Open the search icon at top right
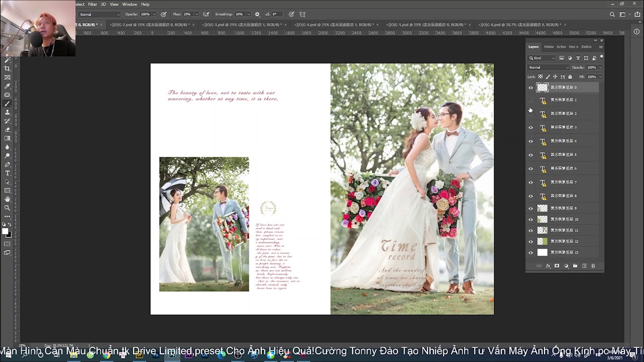Viewport: 644px width, 362px height. 612,15
